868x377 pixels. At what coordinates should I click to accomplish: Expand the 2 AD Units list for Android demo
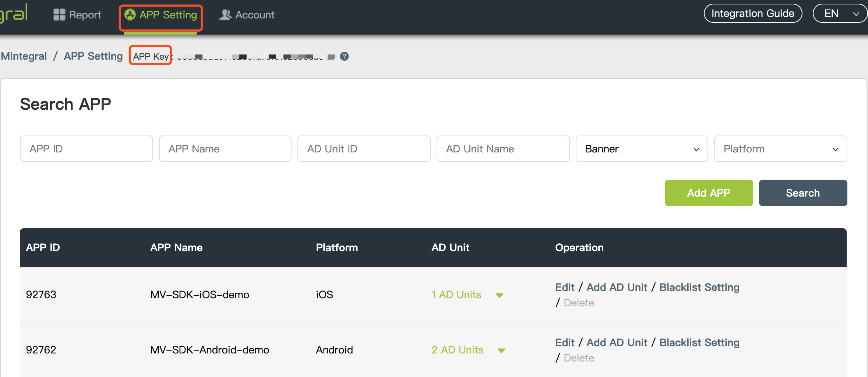click(x=501, y=350)
